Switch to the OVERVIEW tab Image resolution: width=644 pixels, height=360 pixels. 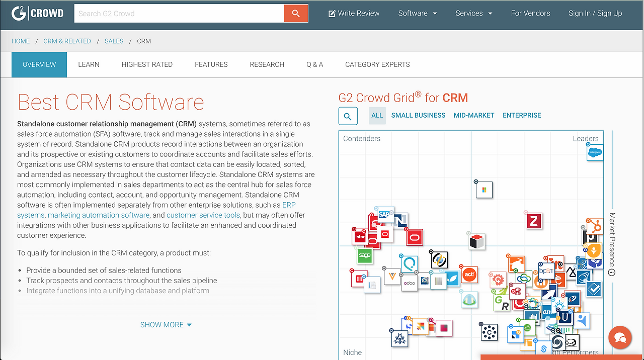pos(39,64)
